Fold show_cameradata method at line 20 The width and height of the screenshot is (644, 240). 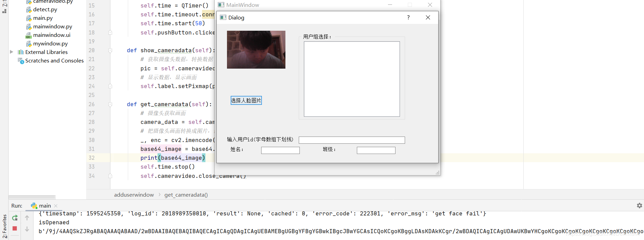point(110,51)
